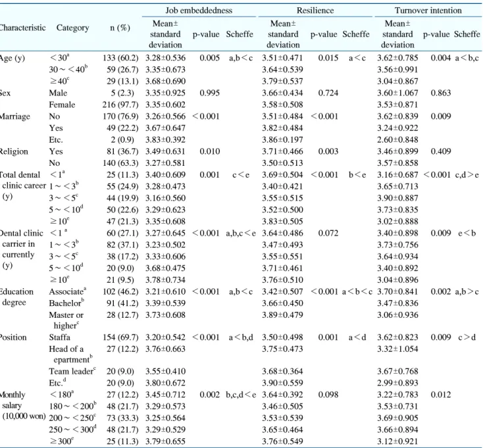Image resolution: width=483 pixels, height=448 pixels.
Task: Select the value '3.83±0.392'
Action: [165, 139]
